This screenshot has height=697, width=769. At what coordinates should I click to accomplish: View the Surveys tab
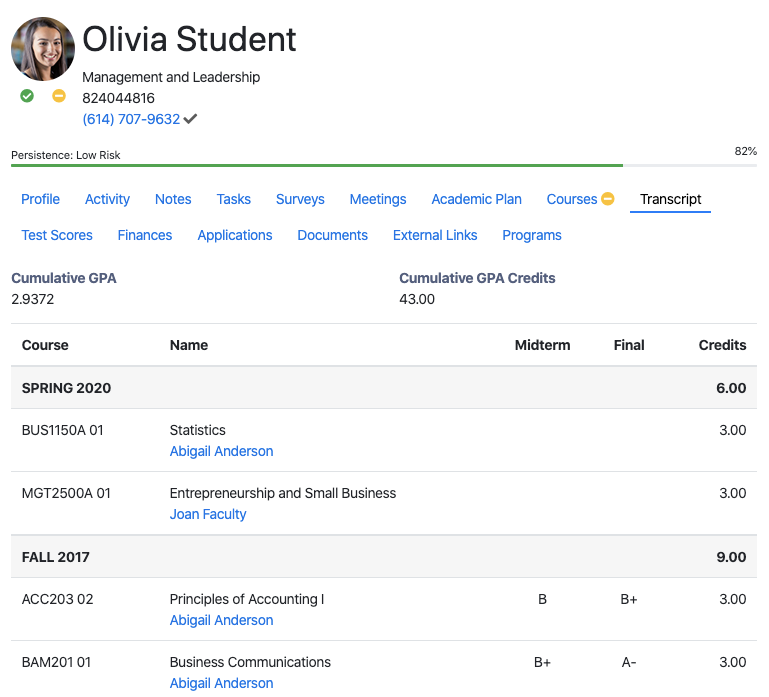click(x=300, y=199)
